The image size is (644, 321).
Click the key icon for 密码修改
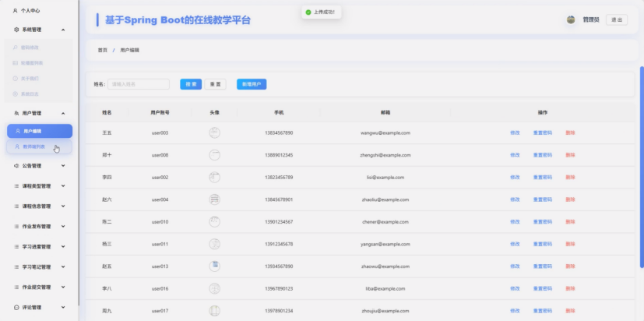point(16,48)
